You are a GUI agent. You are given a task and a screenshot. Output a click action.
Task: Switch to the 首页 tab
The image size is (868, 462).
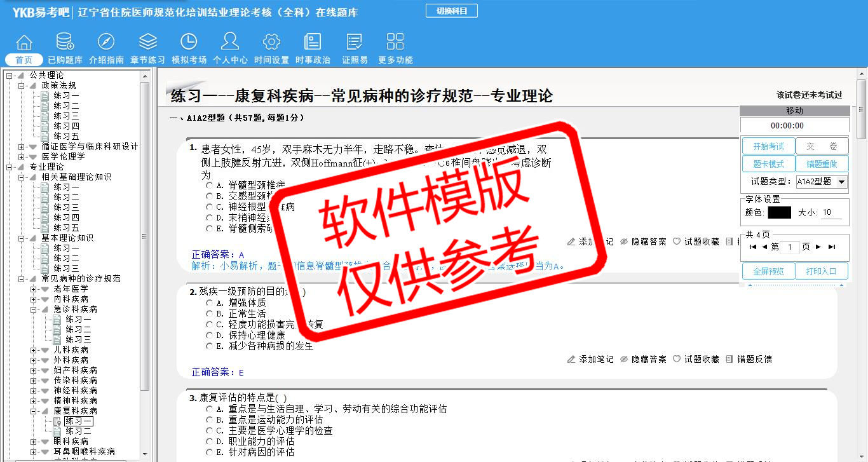tap(24, 60)
